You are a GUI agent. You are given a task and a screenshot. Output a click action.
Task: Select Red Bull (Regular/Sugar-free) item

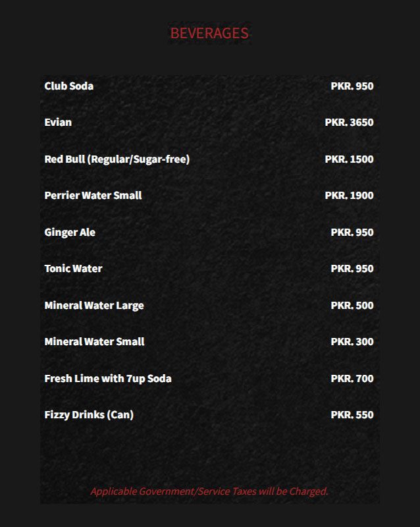click(117, 159)
